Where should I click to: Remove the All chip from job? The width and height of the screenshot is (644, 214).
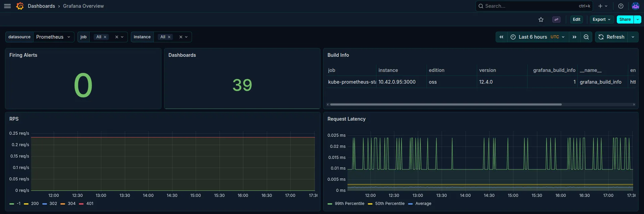pos(105,37)
